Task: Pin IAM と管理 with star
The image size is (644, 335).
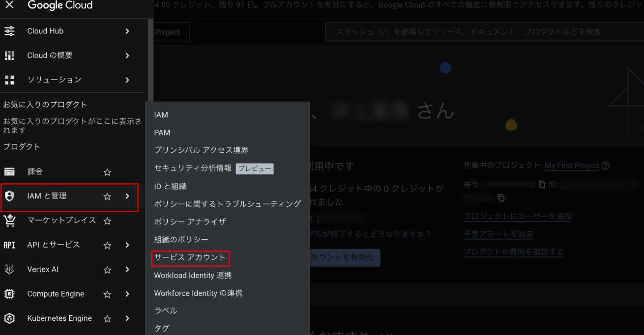Action: (107, 196)
